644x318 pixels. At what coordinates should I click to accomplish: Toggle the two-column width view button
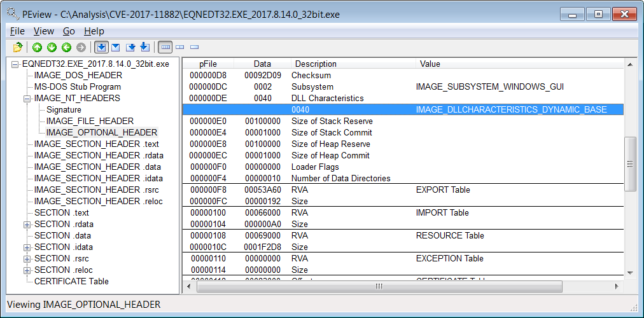[180, 48]
